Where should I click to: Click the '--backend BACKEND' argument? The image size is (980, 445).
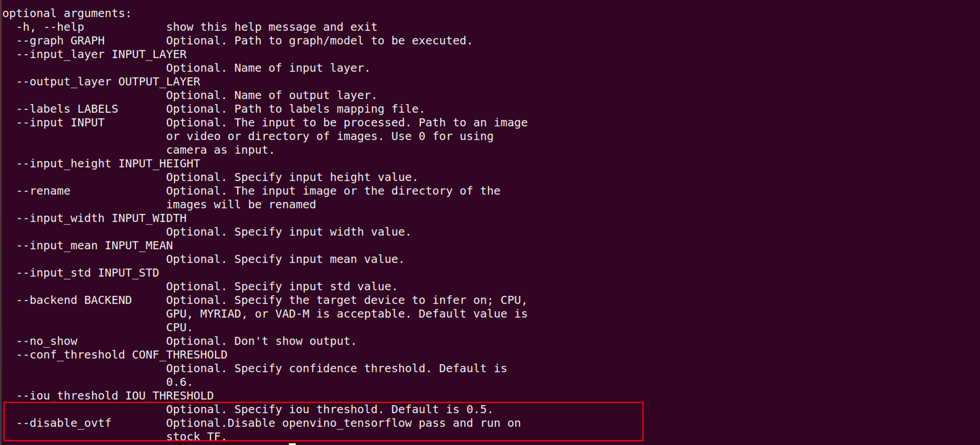coord(74,300)
